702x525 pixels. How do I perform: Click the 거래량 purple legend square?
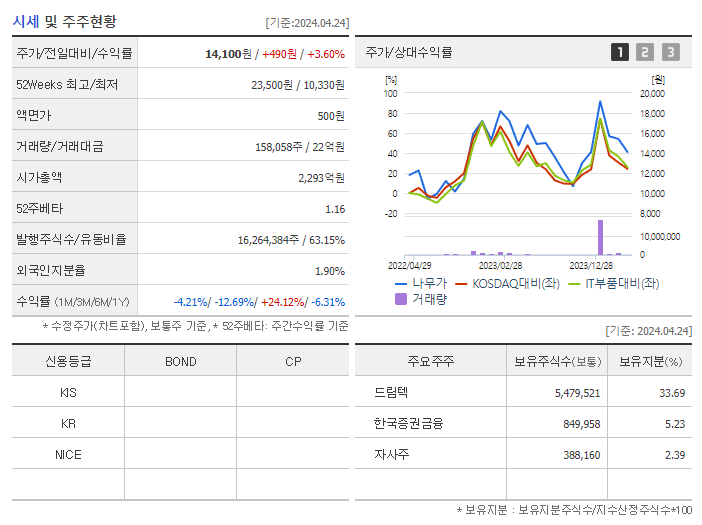coord(401,299)
